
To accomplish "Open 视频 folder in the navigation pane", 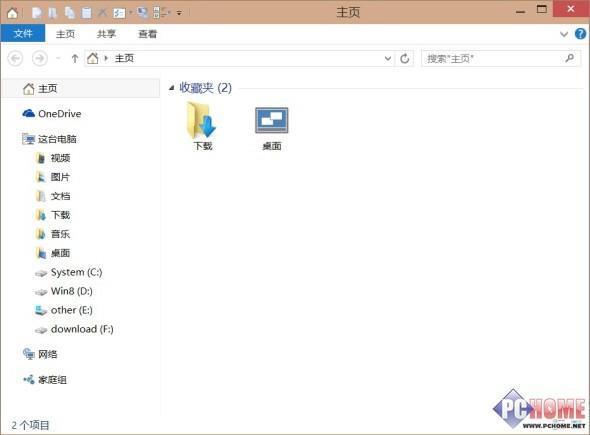I will [x=61, y=158].
